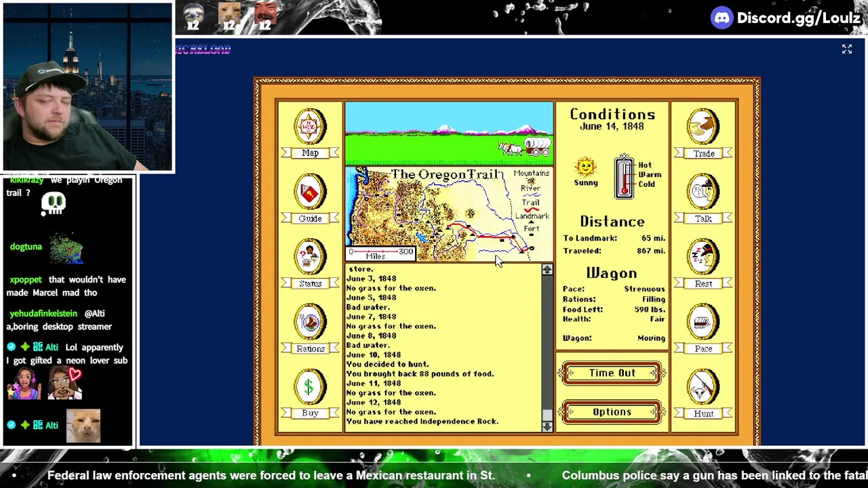Click the Discord logo icon

722,18
